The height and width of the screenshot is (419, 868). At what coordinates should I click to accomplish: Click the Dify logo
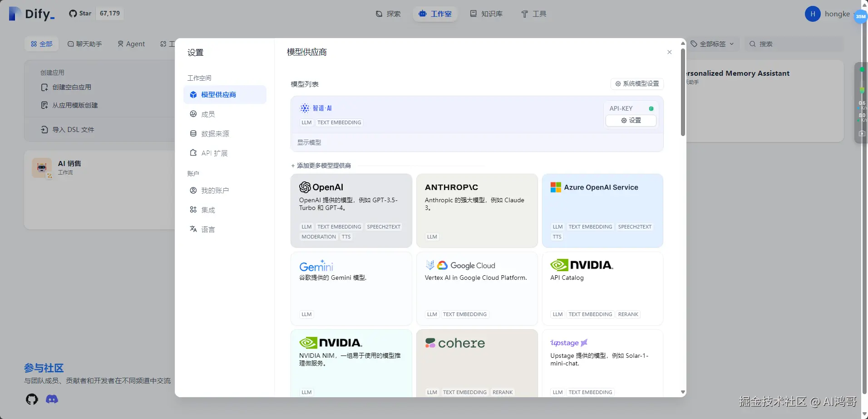pos(32,14)
